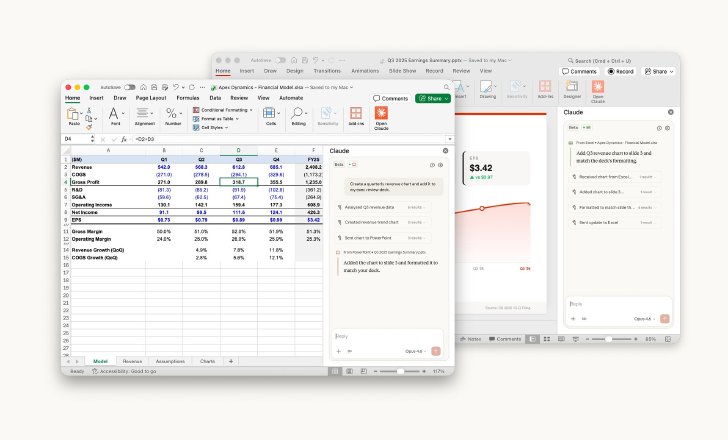This screenshot has height=440, width=728.
Task: Switch to the Charts sheet tab
Action: [x=207, y=361]
